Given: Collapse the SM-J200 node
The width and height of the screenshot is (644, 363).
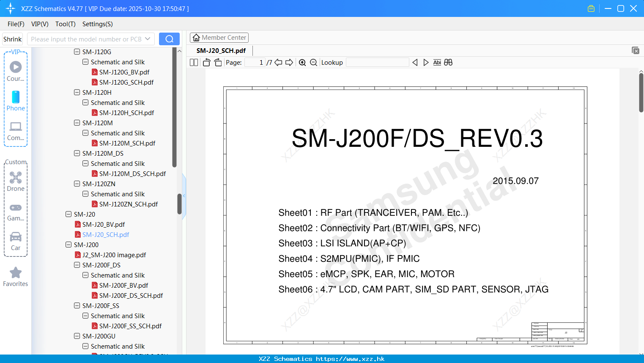Looking at the screenshot, I should [x=69, y=245].
